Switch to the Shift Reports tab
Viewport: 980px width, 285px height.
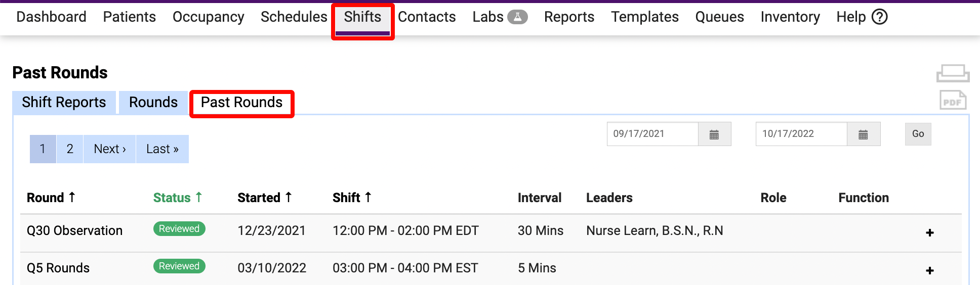(x=64, y=103)
